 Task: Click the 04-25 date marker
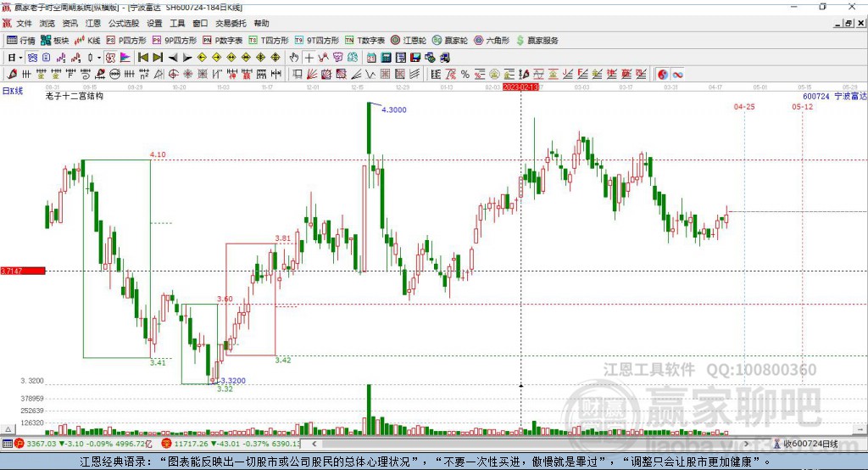744,106
